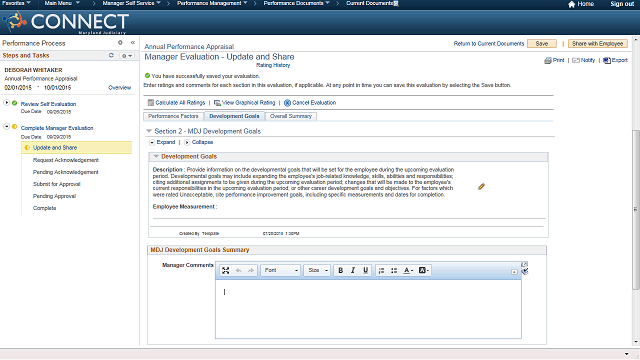Click the 'Request Acknowledgement' step text
640x360 pixels.
(x=66, y=160)
